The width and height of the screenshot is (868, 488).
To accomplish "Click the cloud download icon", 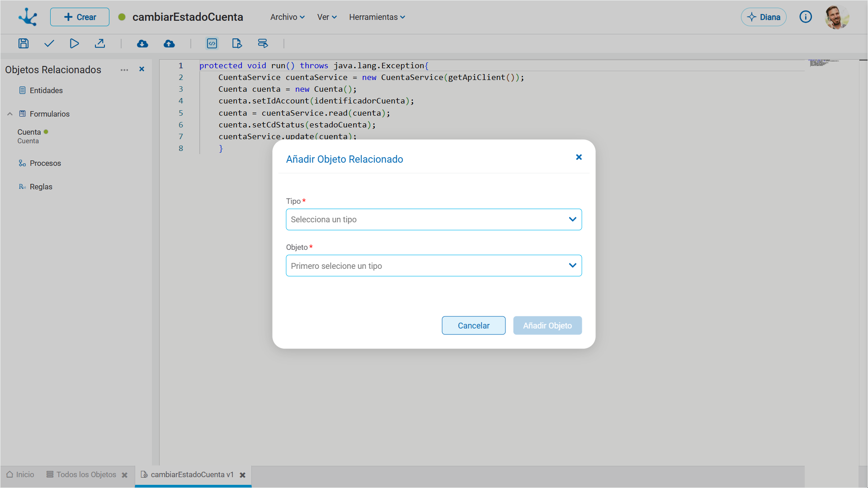I will click(142, 43).
